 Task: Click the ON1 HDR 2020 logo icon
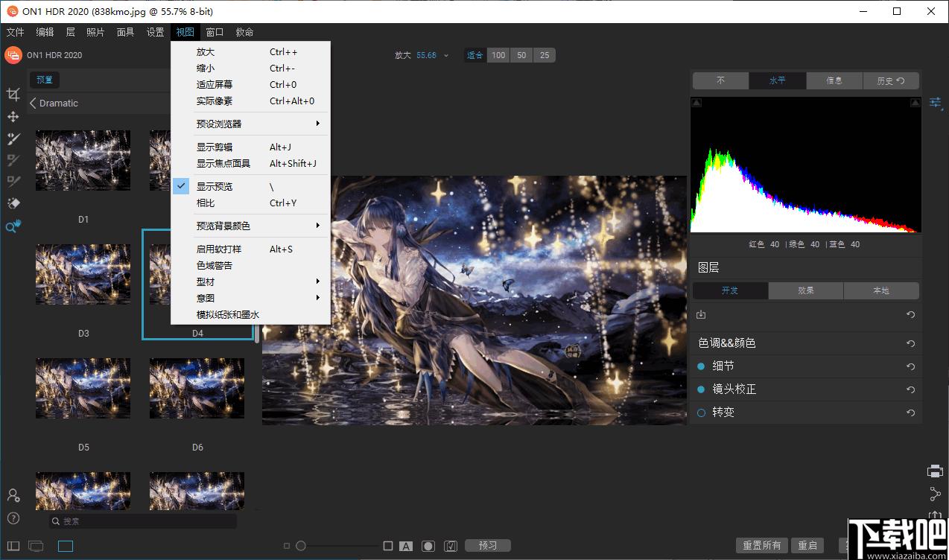pyautogui.click(x=13, y=55)
